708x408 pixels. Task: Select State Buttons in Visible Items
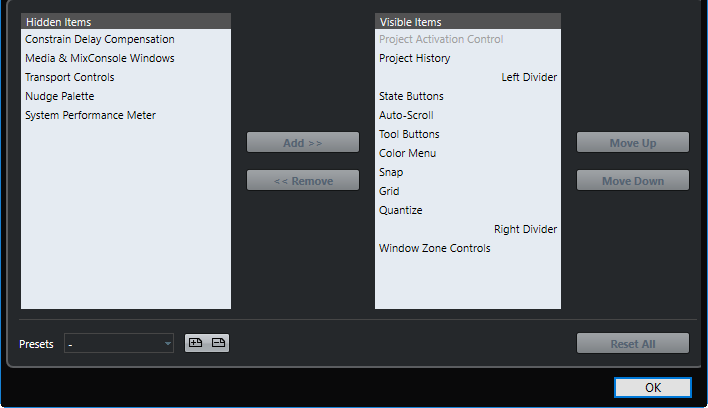(468, 96)
